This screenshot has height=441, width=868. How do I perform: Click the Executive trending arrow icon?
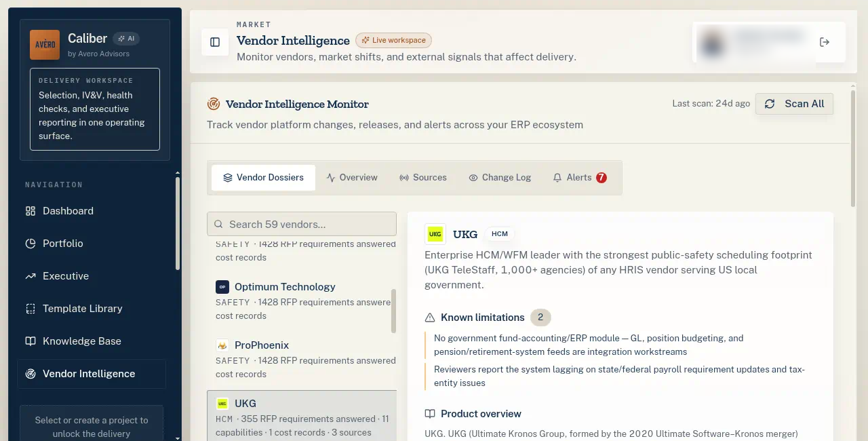coord(31,276)
